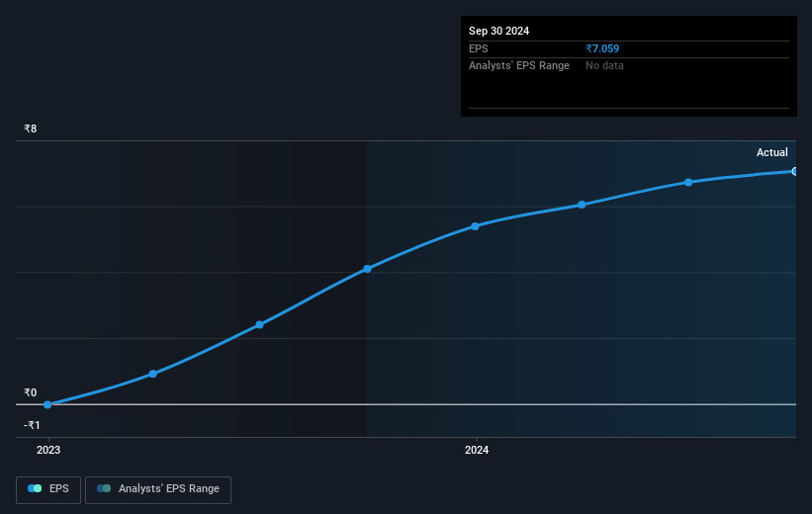812x514 pixels.
Task: Click the 2023 x-axis label
Action: [x=48, y=451]
